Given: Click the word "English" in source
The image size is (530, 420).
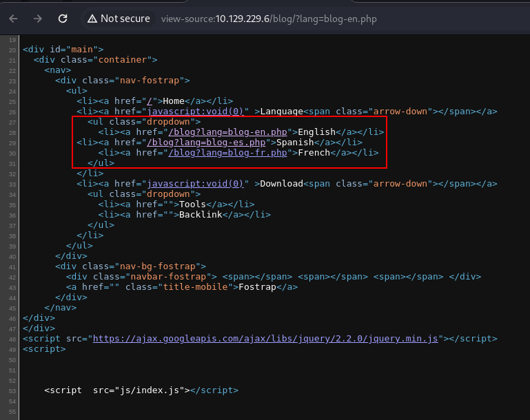Looking at the screenshot, I should (317, 132).
